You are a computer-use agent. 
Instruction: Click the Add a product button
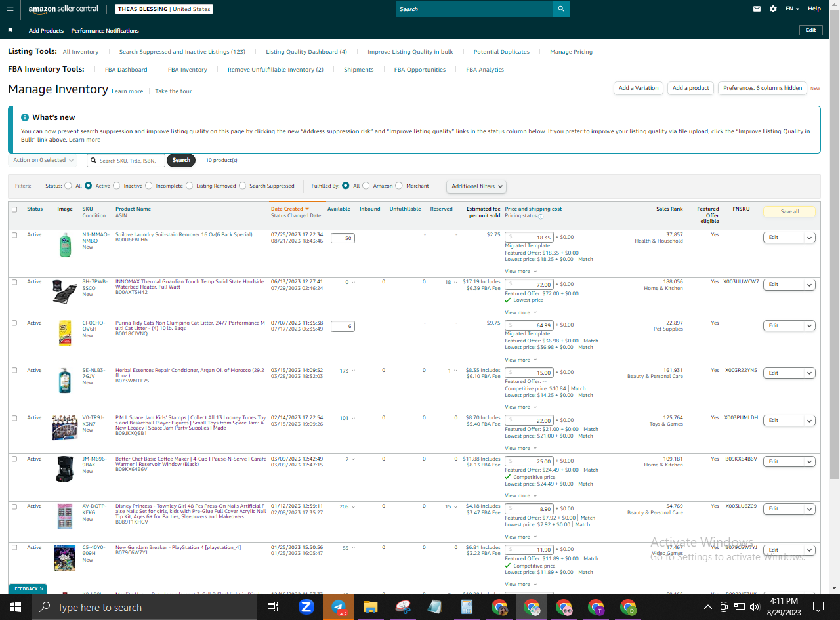[x=691, y=88]
